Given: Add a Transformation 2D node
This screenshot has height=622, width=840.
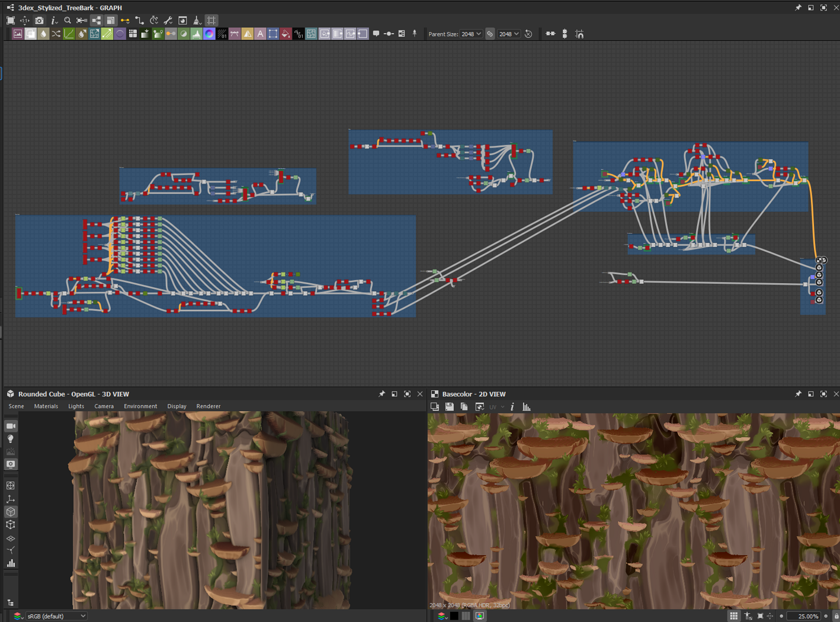Looking at the screenshot, I should tap(273, 34).
